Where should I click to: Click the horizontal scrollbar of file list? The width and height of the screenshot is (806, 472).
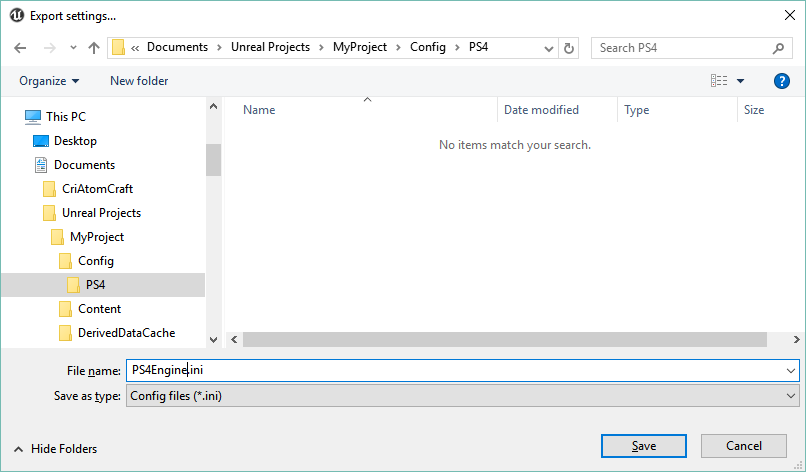505,339
